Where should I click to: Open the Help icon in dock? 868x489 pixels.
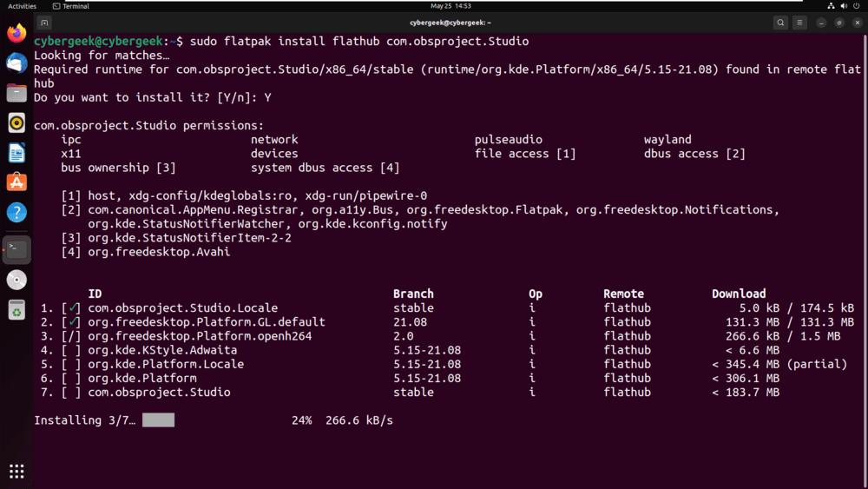tap(16, 212)
